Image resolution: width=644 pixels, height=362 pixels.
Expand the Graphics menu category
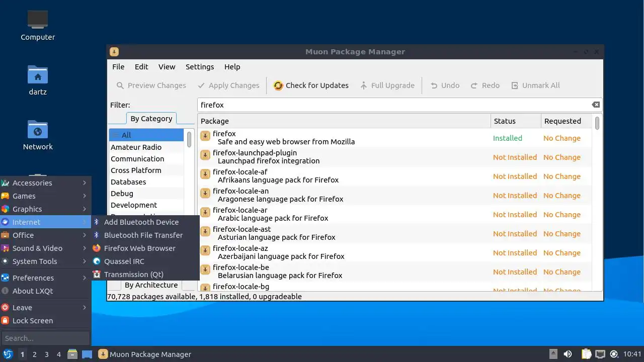pyautogui.click(x=45, y=209)
